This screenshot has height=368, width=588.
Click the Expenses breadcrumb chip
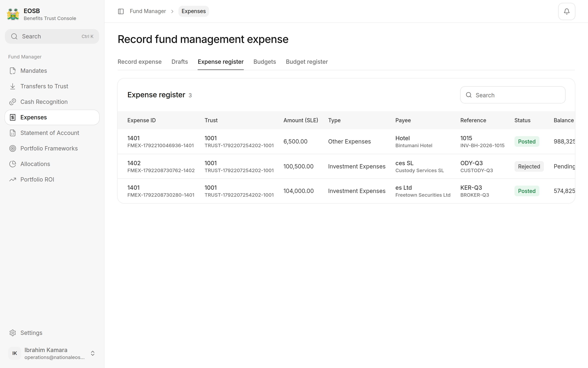194,11
